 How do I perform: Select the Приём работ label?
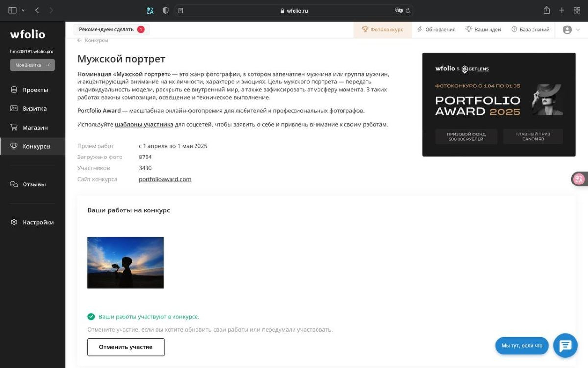tap(96, 146)
